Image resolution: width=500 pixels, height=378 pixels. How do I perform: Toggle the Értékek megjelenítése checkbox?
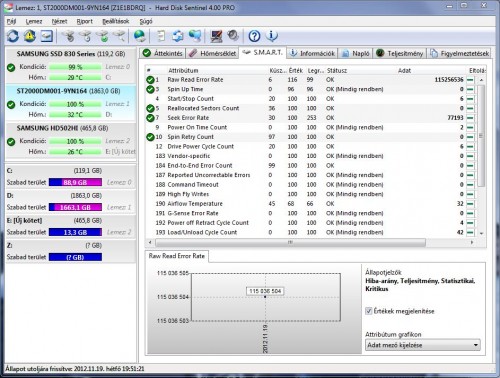pyautogui.click(x=369, y=311)
